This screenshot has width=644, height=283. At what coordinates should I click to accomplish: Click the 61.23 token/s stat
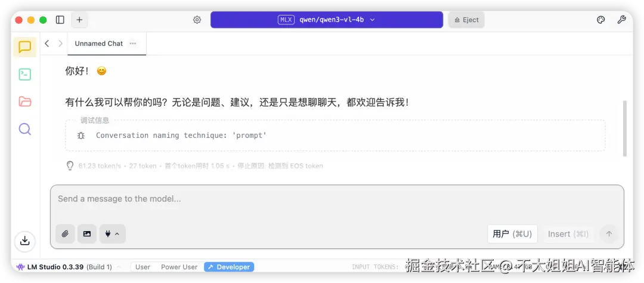(x=100, y=166)
